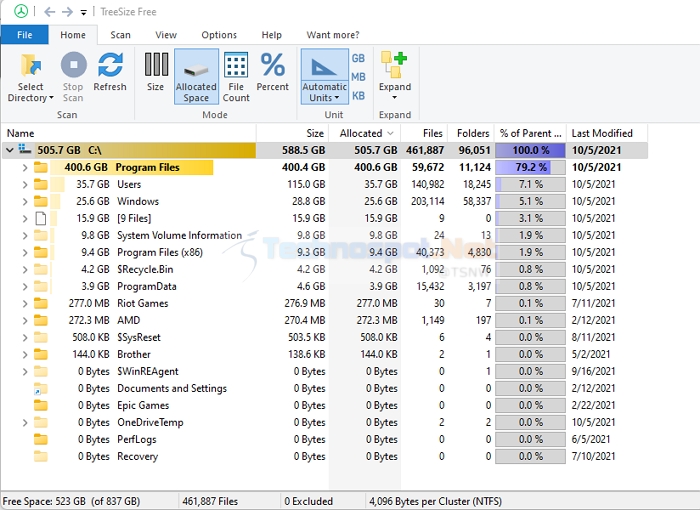
Task: Click the 7.1 % Users bar
Action: click(530, 184)
